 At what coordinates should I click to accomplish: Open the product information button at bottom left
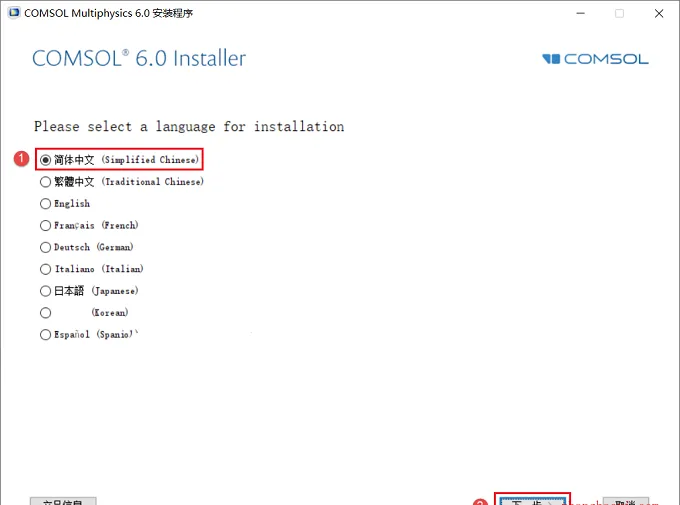(x=63, y=502)
